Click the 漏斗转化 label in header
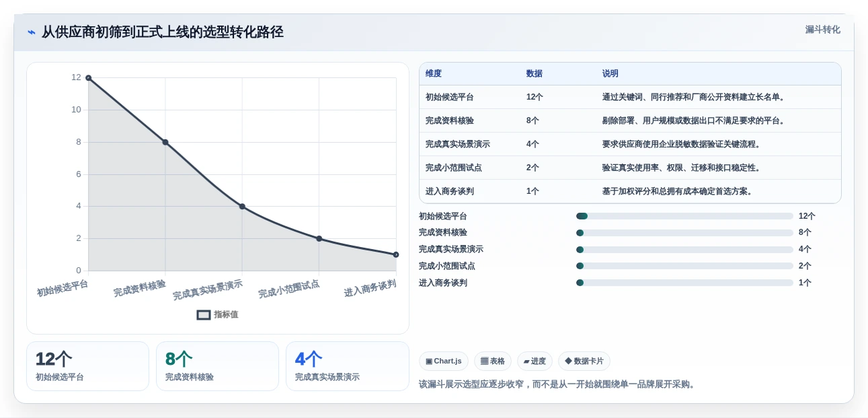 pyautogui.click(x=823, y=30)
